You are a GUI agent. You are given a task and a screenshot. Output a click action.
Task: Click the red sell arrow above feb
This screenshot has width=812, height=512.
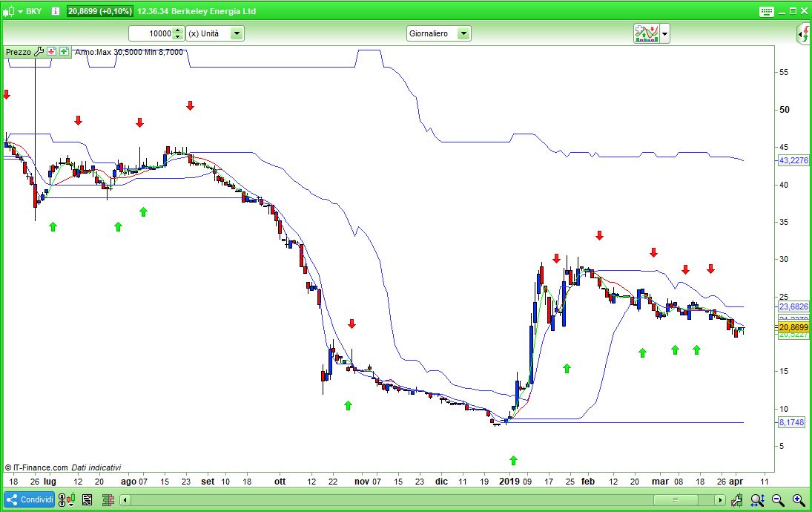599,235
